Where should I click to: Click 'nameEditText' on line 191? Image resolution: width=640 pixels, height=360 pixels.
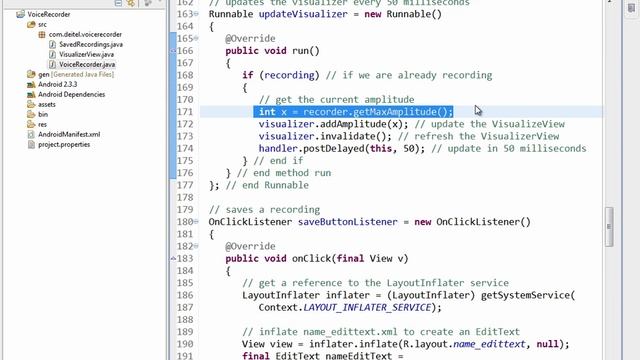(358, 356)
